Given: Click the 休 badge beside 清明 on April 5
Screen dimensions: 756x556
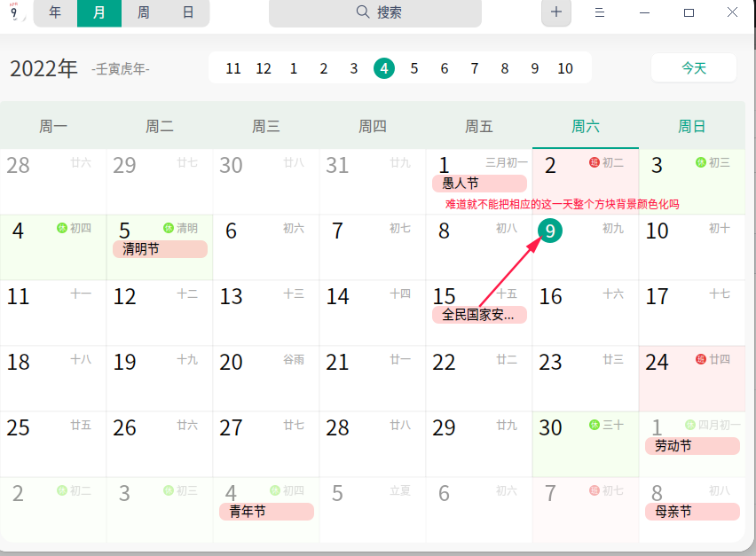Looking at the screenshot, I should [167, 228].
